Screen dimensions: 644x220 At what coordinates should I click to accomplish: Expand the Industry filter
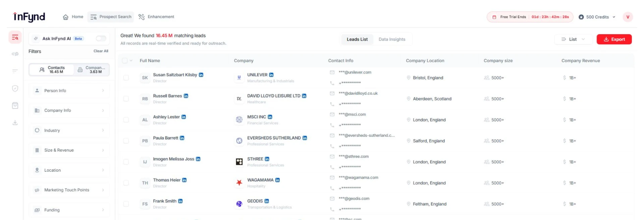click(69, 130)
